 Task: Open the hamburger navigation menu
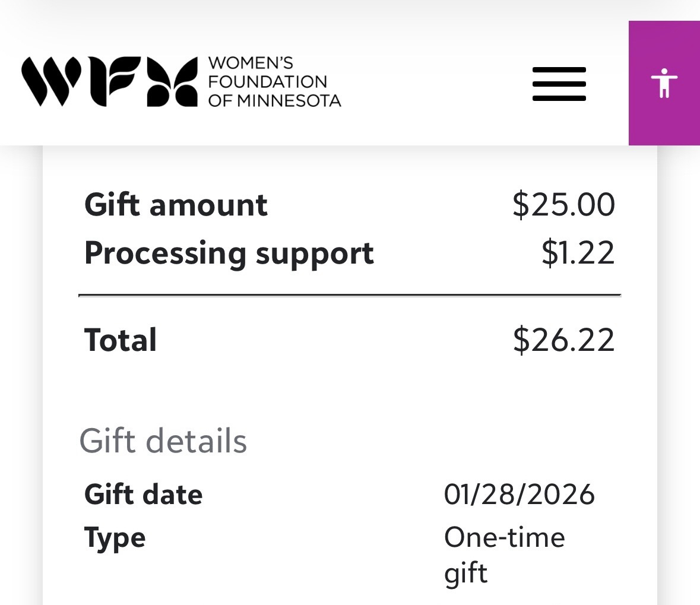point(559,84)
